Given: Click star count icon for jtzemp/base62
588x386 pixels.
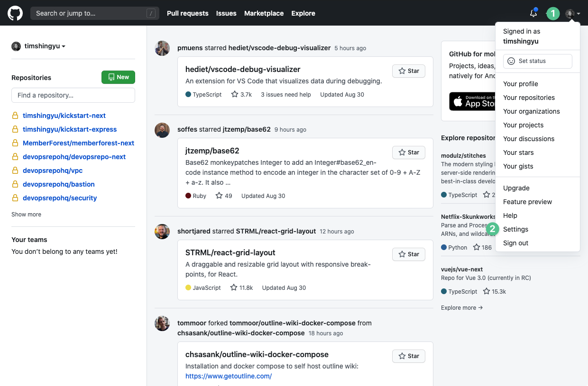Looking at the screenshot, I should (x=219, y=196).
